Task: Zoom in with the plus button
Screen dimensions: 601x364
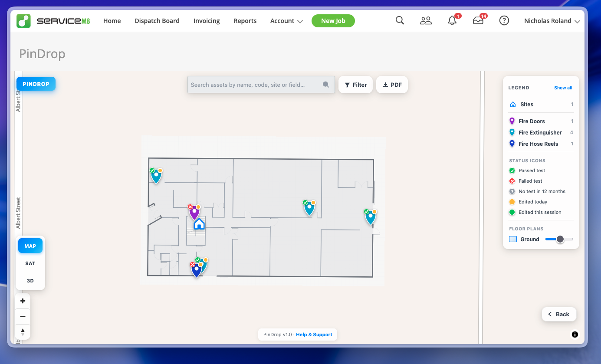Action: click(x=23, y=301)
